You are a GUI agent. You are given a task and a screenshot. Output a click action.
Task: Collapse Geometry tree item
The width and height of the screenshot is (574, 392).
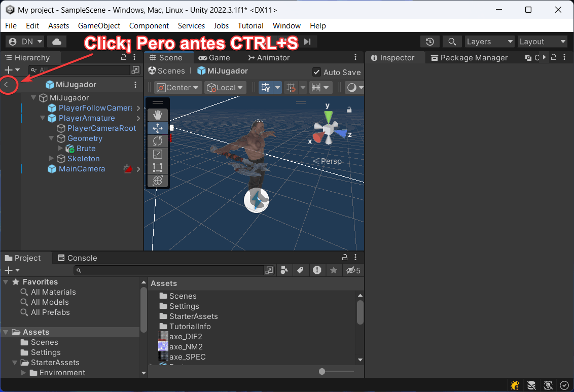[51, 138]
